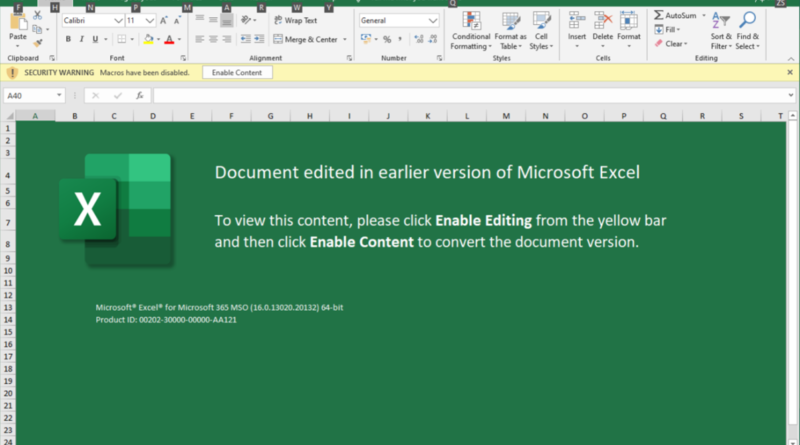Toggle Bottom Align icon

tap(227, 20)
